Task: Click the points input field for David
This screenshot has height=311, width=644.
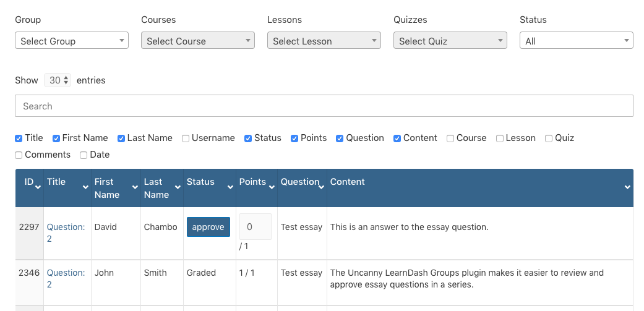Action: tap(255, 227)
